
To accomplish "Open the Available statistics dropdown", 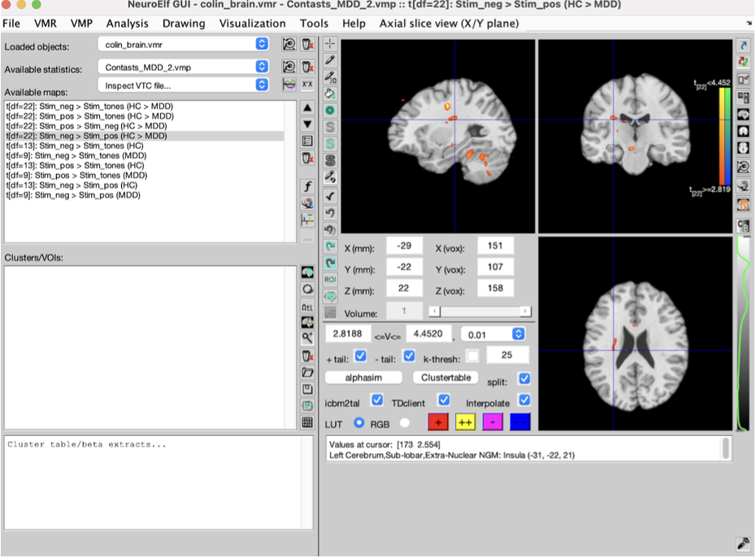I will click(183, 67).
